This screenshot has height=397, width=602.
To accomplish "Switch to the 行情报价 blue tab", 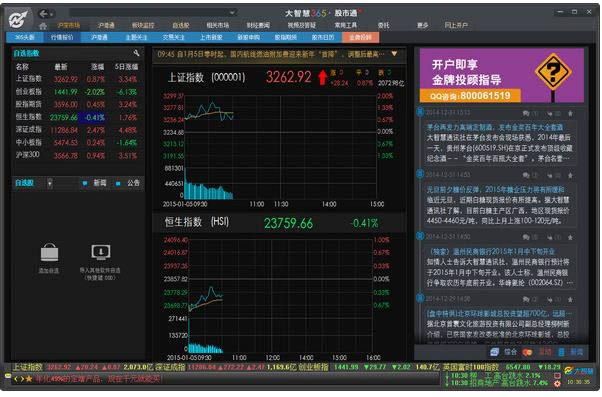I will 62,37.
